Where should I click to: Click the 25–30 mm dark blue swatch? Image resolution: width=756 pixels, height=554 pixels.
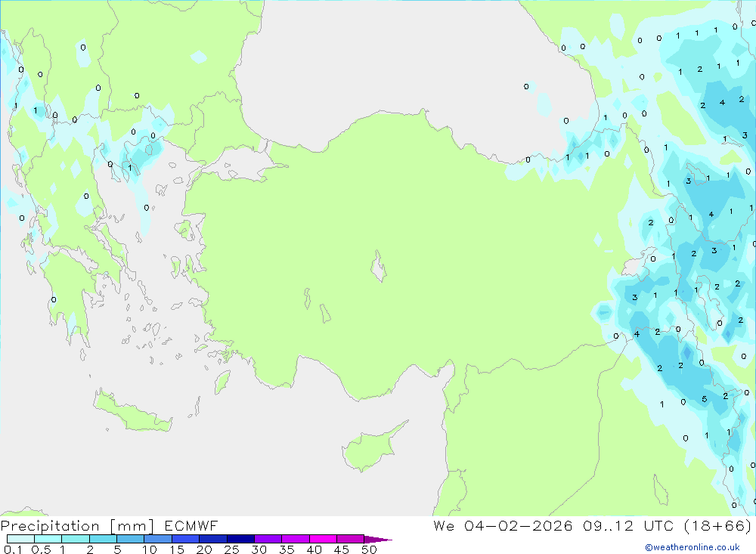click(240, 539)
